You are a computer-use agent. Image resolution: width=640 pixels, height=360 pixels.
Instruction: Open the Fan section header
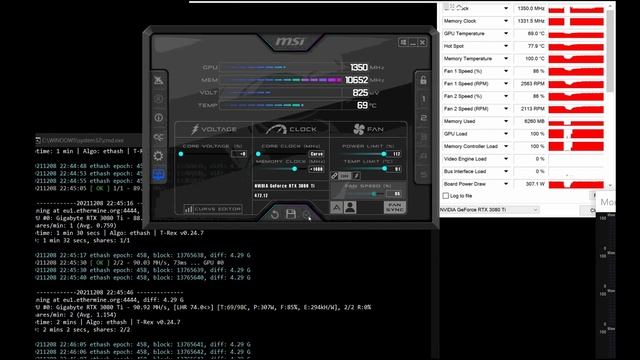369,129
